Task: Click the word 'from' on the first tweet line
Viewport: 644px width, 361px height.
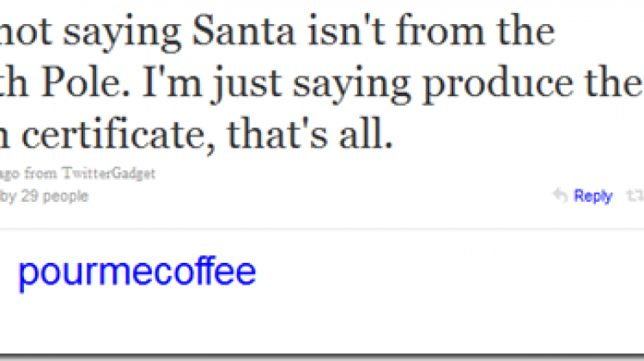Action: [x=440, y=34]
